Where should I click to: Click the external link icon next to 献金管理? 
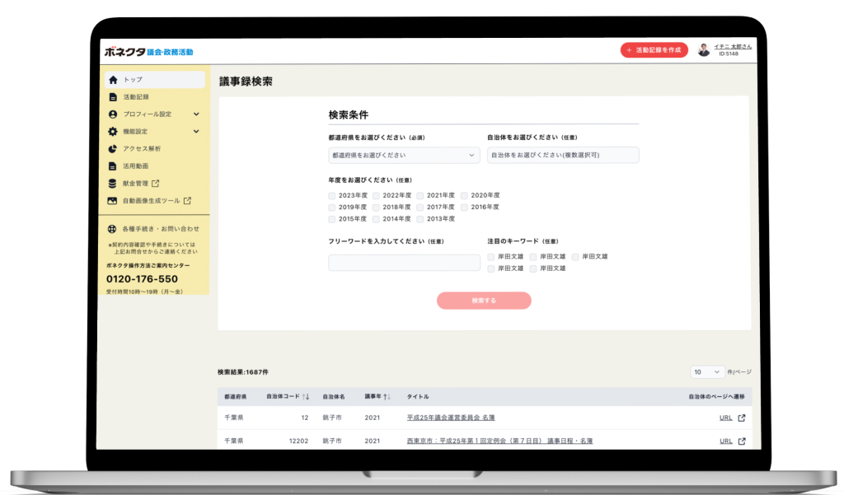coord(155,184)
